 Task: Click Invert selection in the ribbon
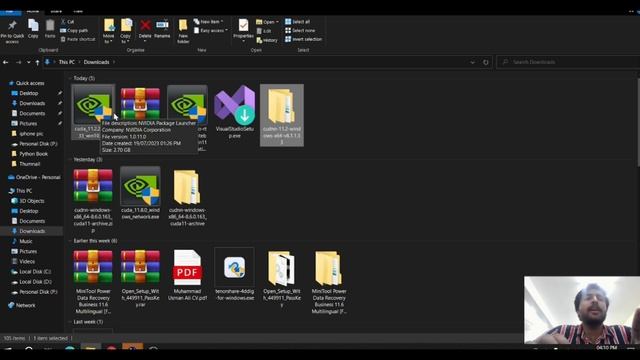(304, 40)
